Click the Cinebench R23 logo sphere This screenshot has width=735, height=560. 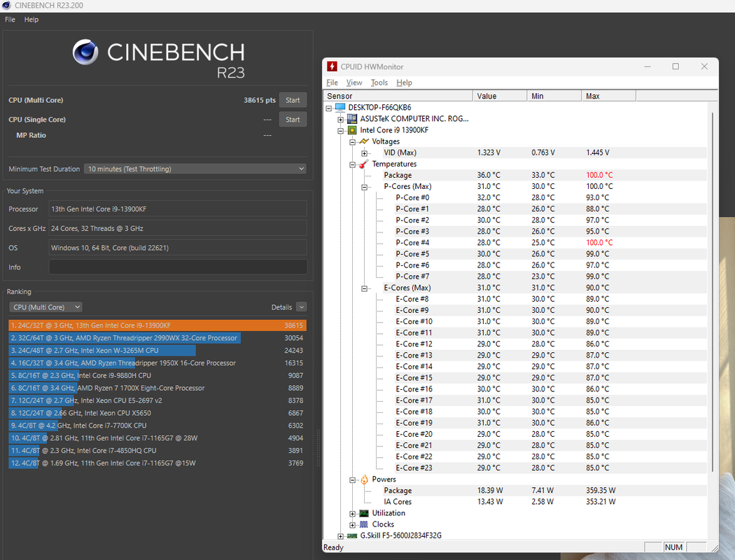[x=85, y=52]
